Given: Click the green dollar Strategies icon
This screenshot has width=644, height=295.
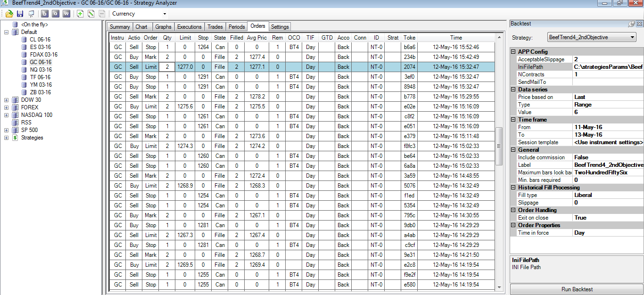Looking at the screenshot, I should (16, 138).
